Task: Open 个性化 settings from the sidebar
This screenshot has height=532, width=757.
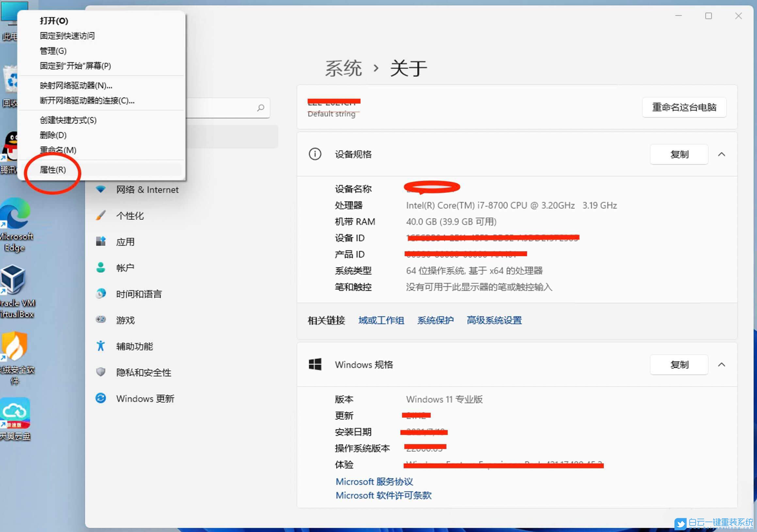Action: coord(130,215)
